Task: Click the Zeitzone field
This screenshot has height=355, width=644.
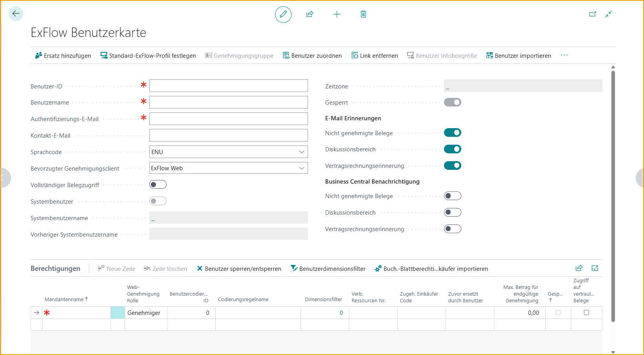Action: pos(523,86)
